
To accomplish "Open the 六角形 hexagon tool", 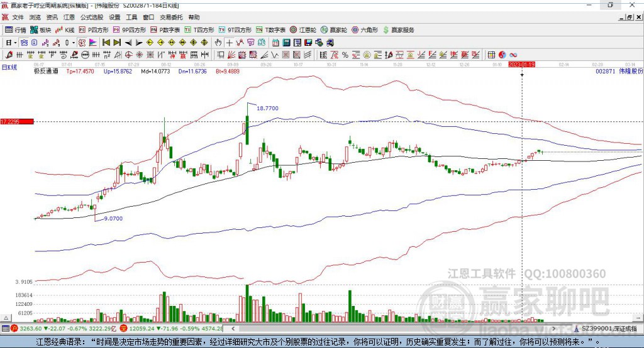I will tap(365, 30).
